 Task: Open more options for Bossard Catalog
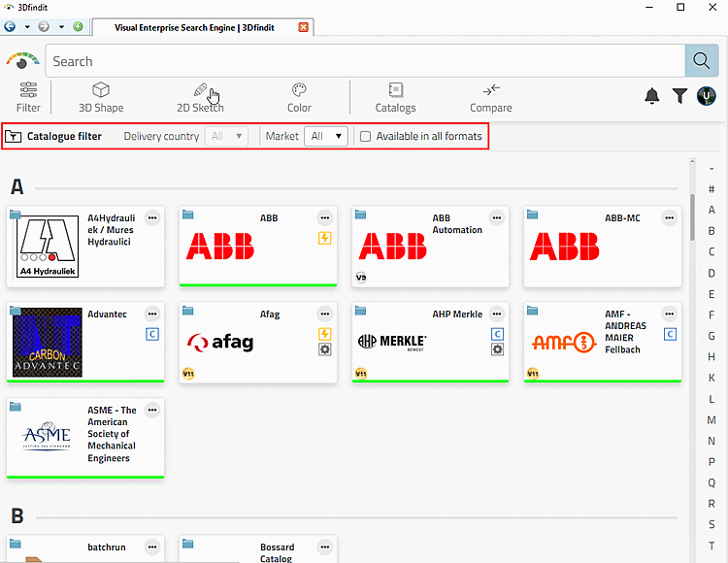tap(324, 547)
